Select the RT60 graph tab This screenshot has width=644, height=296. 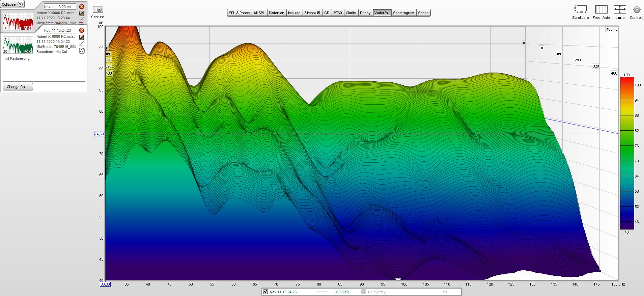(338, 13)
